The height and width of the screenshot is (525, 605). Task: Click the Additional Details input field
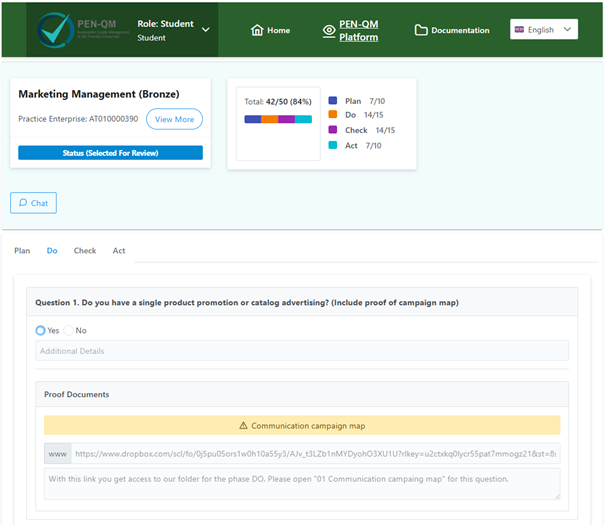[302, 351]
